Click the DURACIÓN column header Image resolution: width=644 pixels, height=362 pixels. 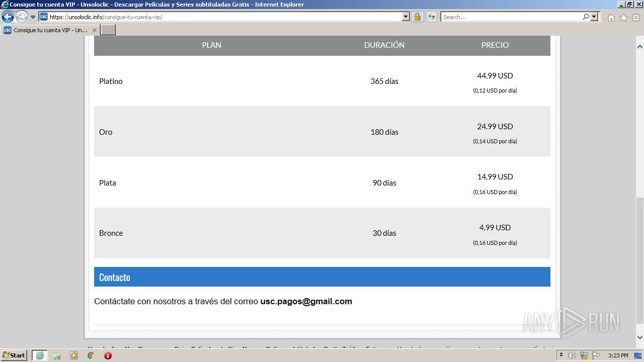(384, 45)
